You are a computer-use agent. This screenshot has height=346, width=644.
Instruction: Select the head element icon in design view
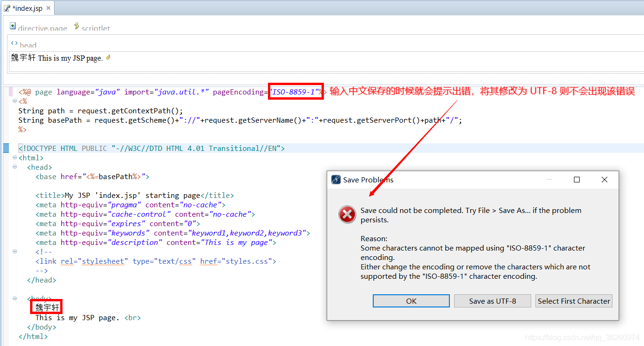(x=14, y=42)
